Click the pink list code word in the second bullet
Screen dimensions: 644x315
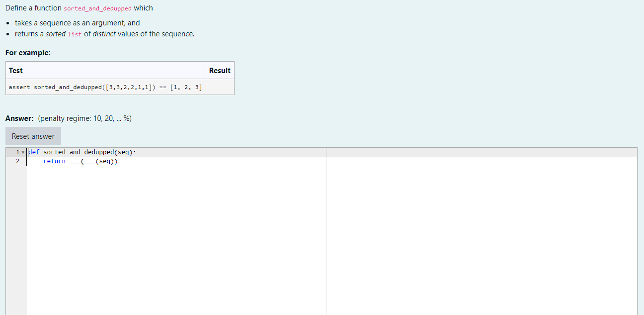coord(75,34)
